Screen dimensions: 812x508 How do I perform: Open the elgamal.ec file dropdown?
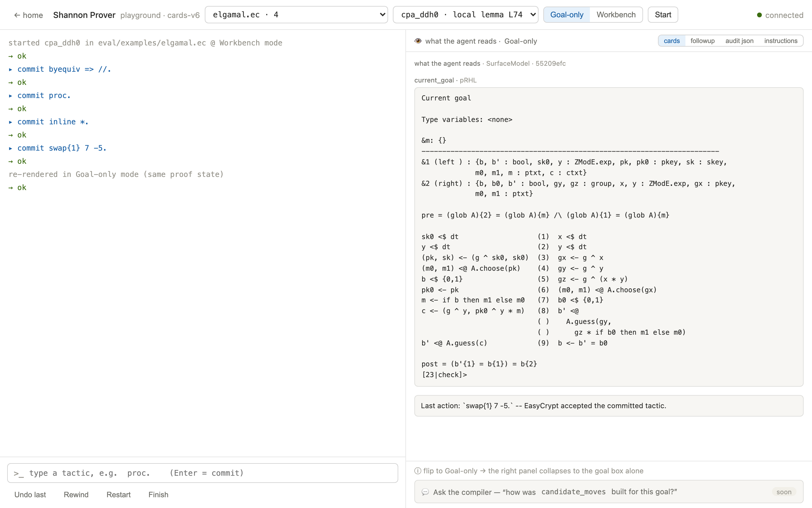tap(296, 15)
